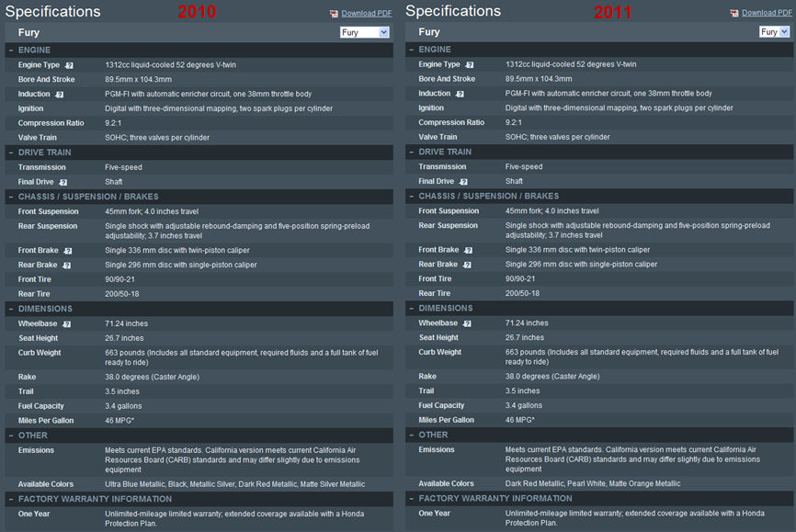Click the 'Ultra Blue Metallic' colors list in 2010 panel
This screenshot has height=532, width=796.
click(235, 484)
